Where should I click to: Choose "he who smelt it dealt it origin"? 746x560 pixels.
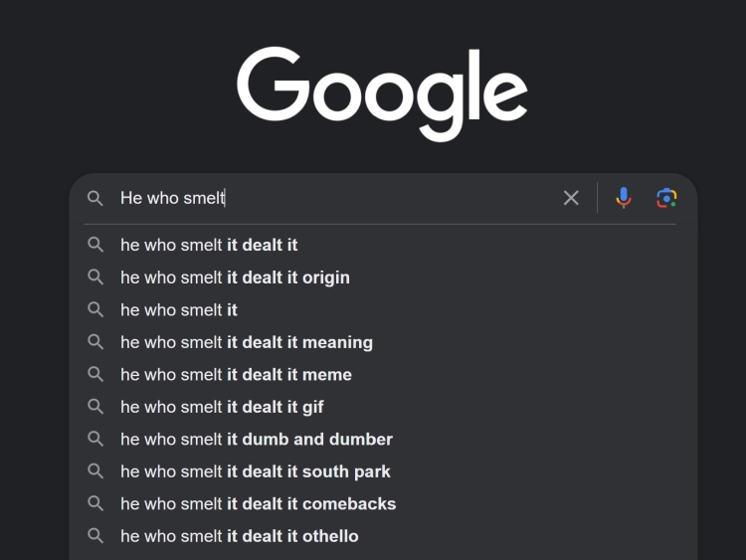[235, 278]
